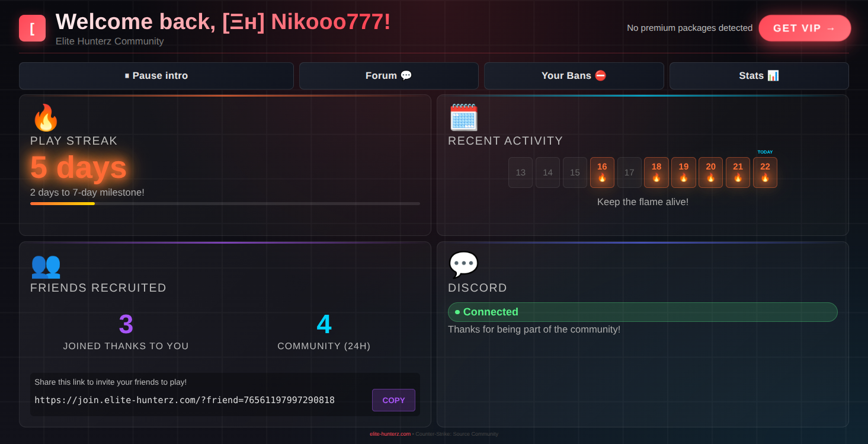Screen dimensions: 868x444
Task: Select inactive day 13 tile
Action: coord(520,173)
